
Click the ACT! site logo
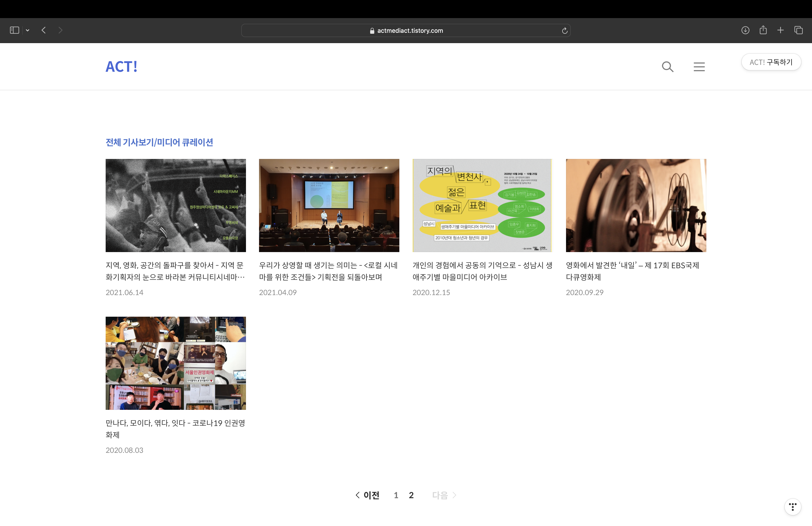[x=122, y=67]
